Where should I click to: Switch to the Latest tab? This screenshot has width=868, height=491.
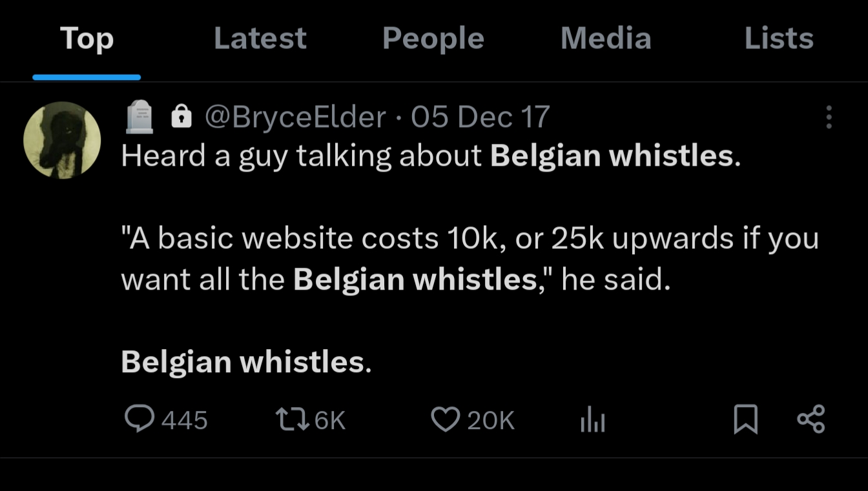[x=260, y=39]
